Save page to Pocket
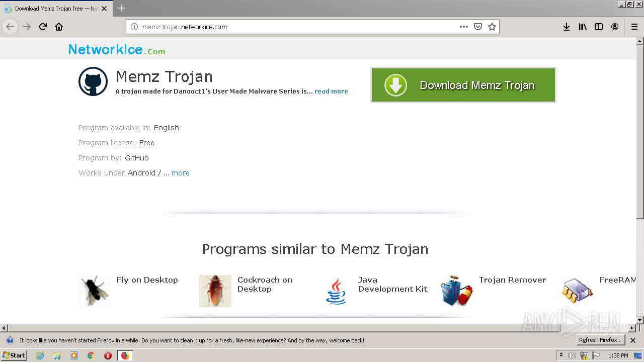Screen dimensions: 644x362 pos(478,27)
